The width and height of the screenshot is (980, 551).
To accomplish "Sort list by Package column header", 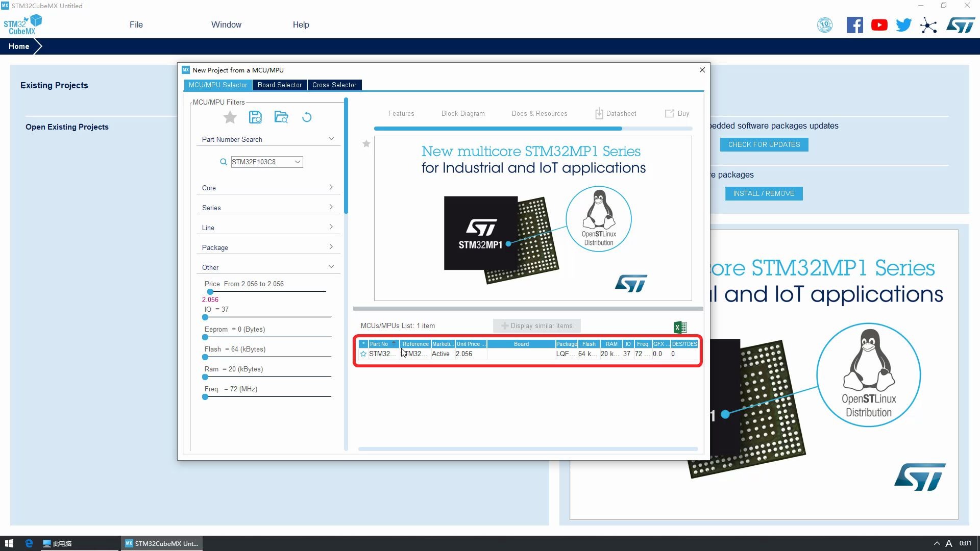I will pos(567,344).
